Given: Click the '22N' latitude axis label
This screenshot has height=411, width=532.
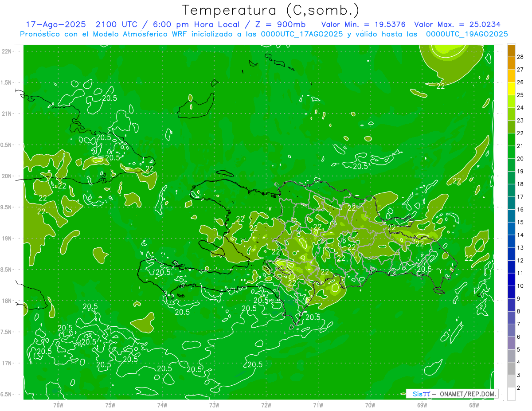Looking at the screenshot, I should click(x=7, y=51).
